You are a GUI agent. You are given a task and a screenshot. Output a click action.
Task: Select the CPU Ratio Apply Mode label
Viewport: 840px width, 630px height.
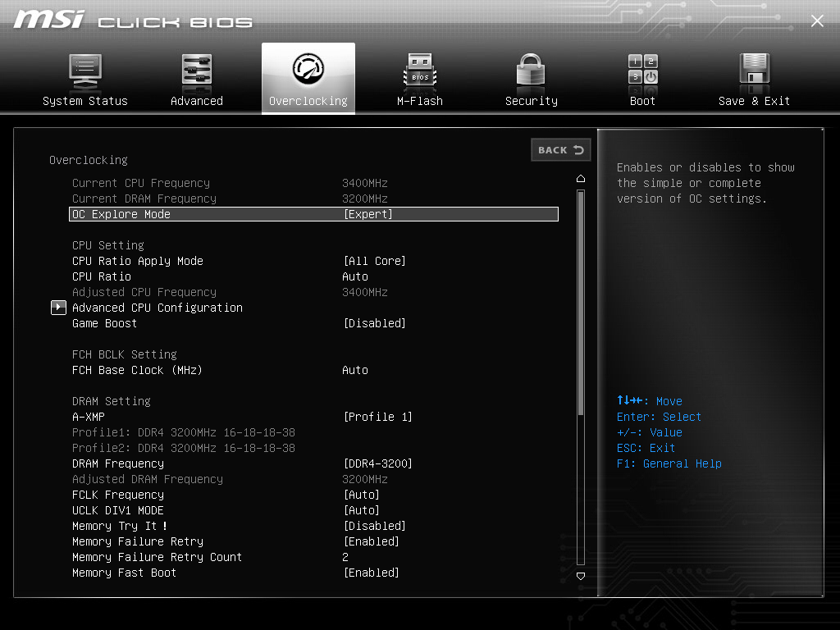tap(138, 261)
